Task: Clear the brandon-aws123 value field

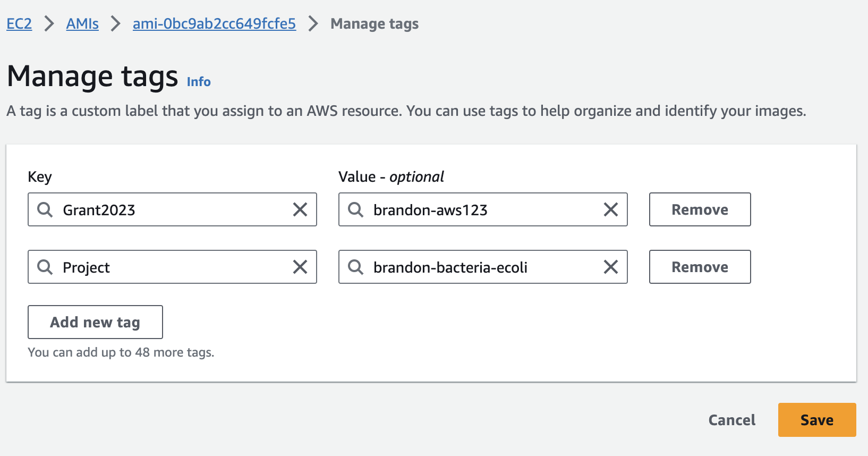Action: click(611, 209)
